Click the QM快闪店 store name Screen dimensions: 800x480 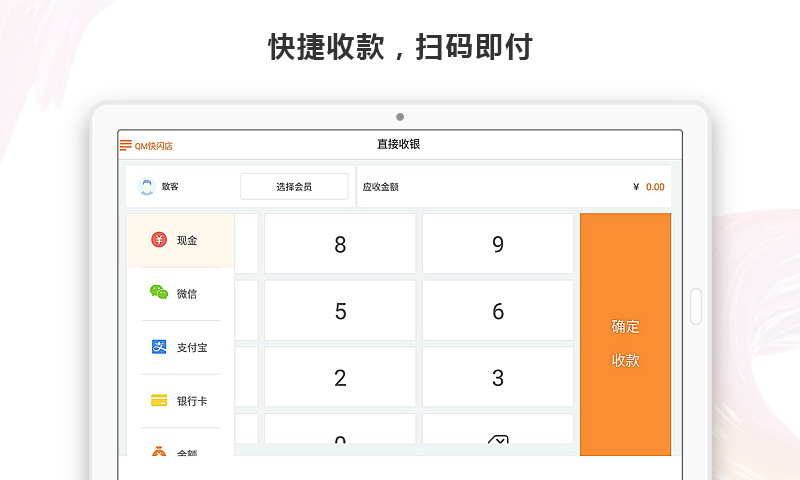click(154, 146)
